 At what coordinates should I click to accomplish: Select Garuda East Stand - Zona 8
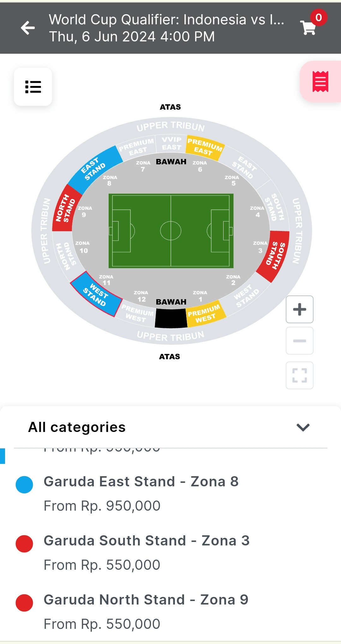(141, 482)
